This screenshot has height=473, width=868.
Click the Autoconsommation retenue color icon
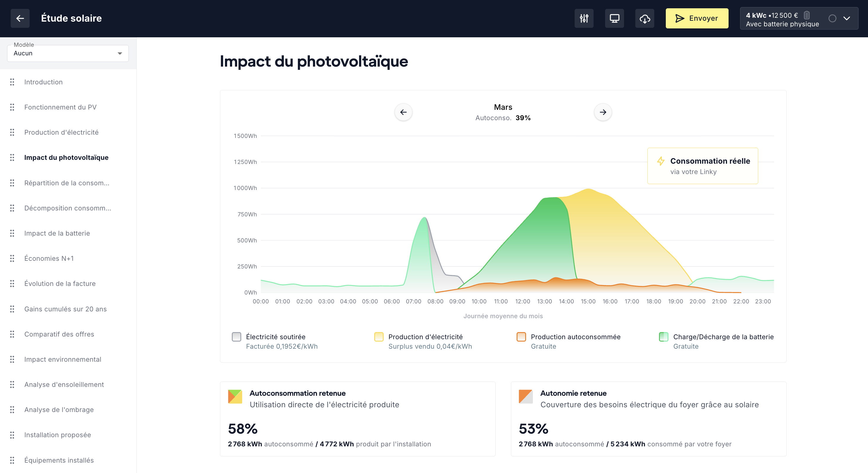point(235,397)
